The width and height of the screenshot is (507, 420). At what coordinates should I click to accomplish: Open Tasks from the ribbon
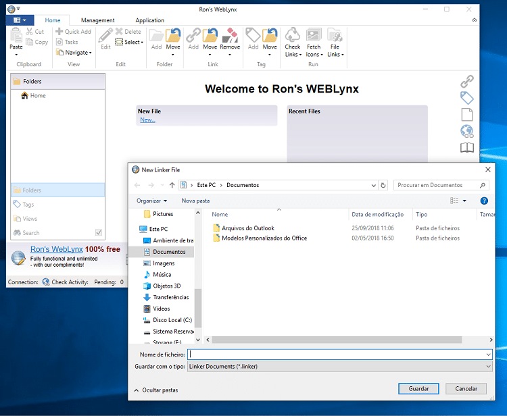67,42
